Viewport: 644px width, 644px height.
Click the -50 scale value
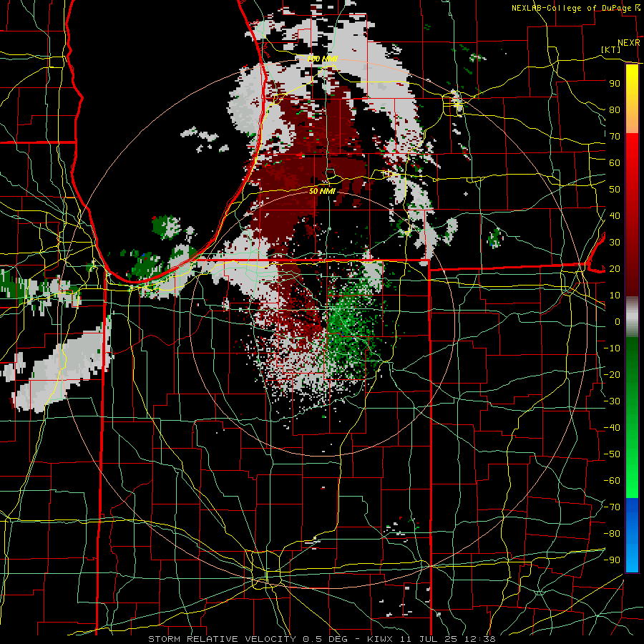[612, 454]
